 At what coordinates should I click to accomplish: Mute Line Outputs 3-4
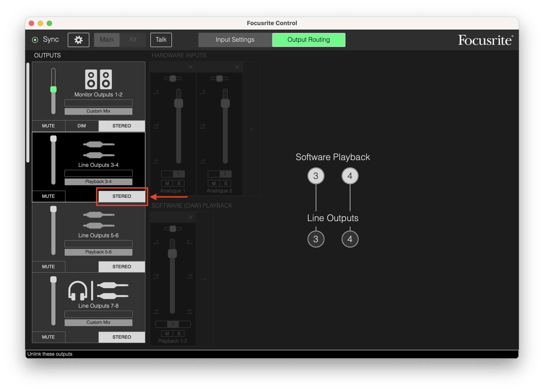(x=48, y=196)
